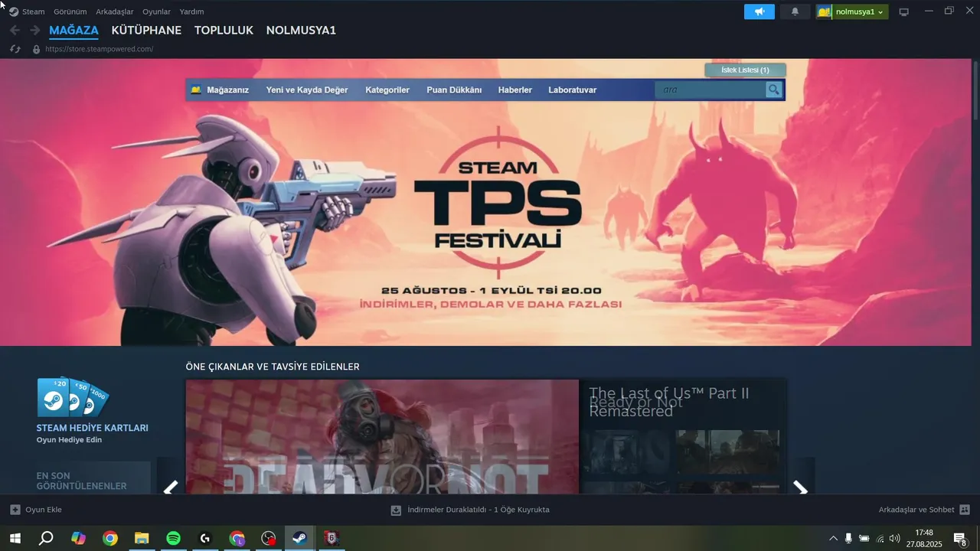The height and width of the screenshot is (551, 980).
Task: Click the Steam logo in the title bar
Action: click(14, 11)
